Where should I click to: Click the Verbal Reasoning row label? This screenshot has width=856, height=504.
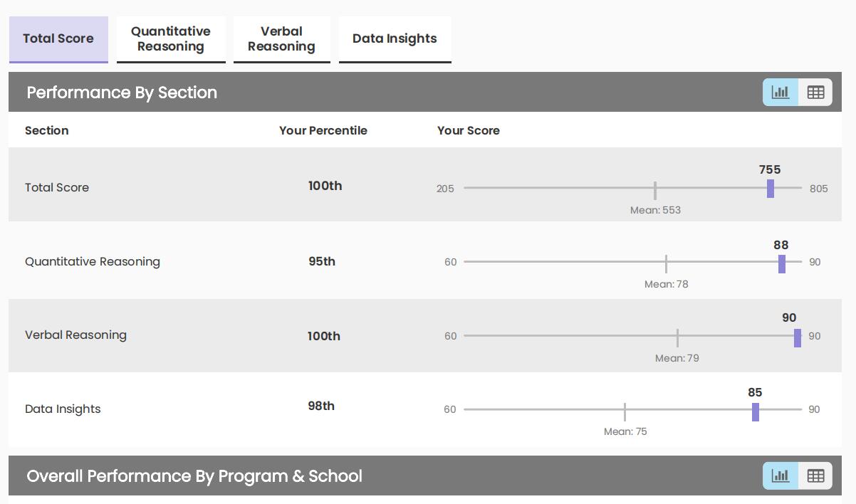75,335
